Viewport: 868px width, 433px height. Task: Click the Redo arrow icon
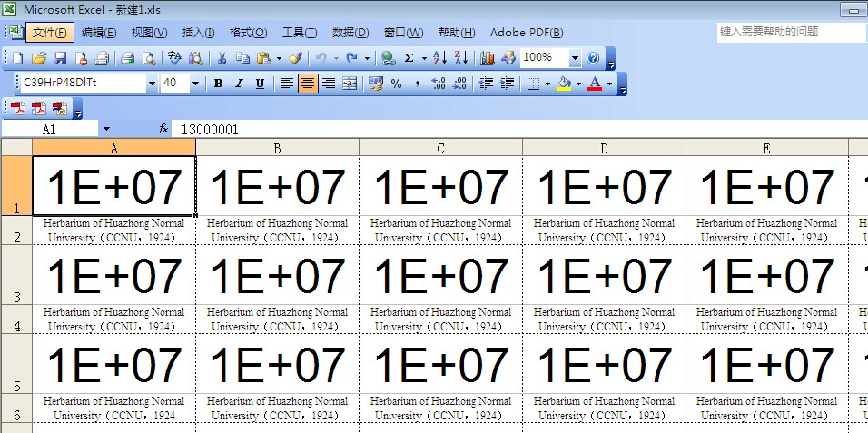pos(351,58)
